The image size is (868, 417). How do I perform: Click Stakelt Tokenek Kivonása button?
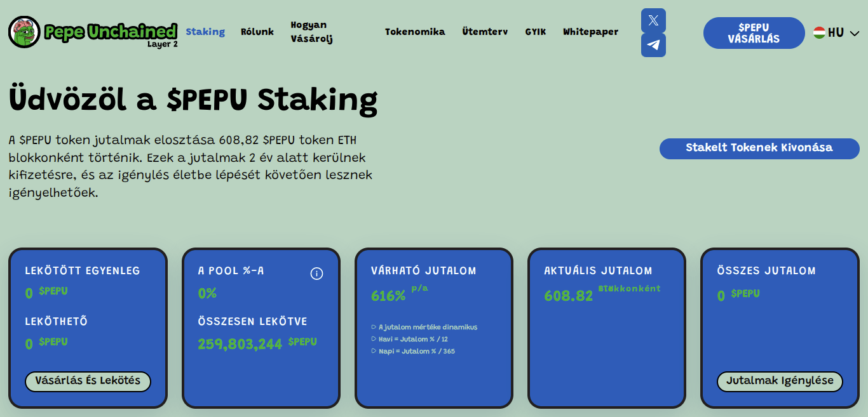[759, 149]
